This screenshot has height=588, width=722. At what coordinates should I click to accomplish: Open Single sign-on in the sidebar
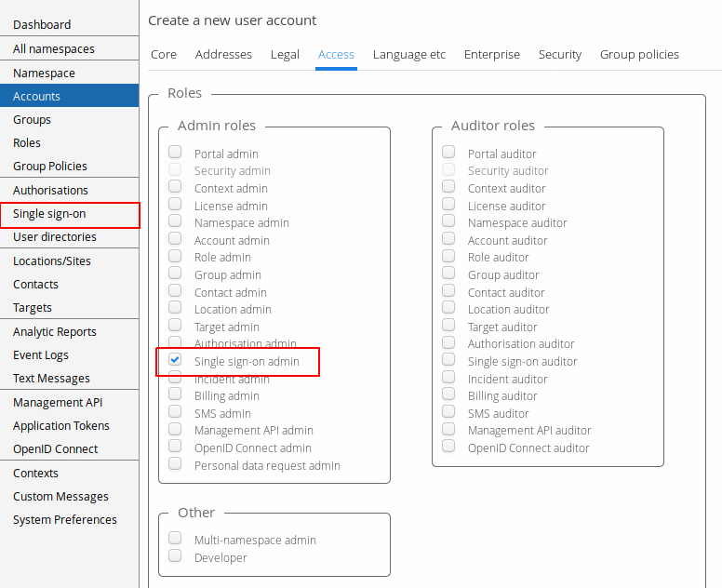(x=49, y=214)
